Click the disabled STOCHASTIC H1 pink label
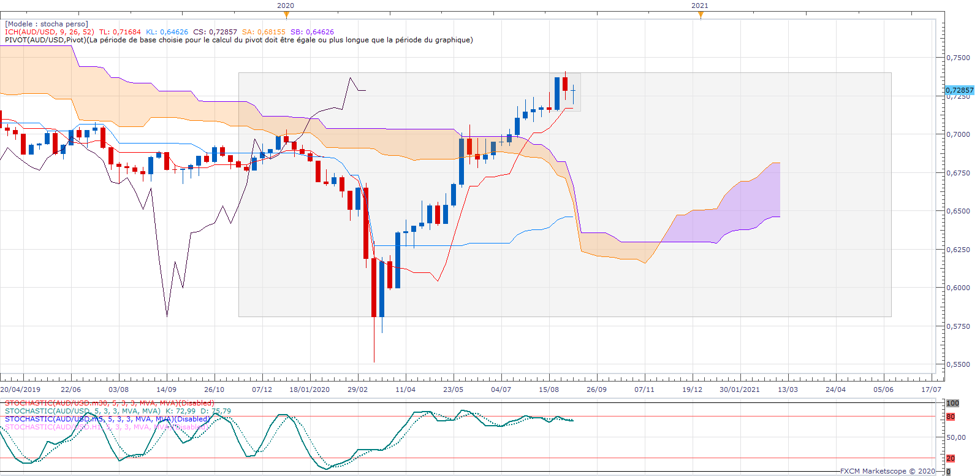 (x=105, y=427)
